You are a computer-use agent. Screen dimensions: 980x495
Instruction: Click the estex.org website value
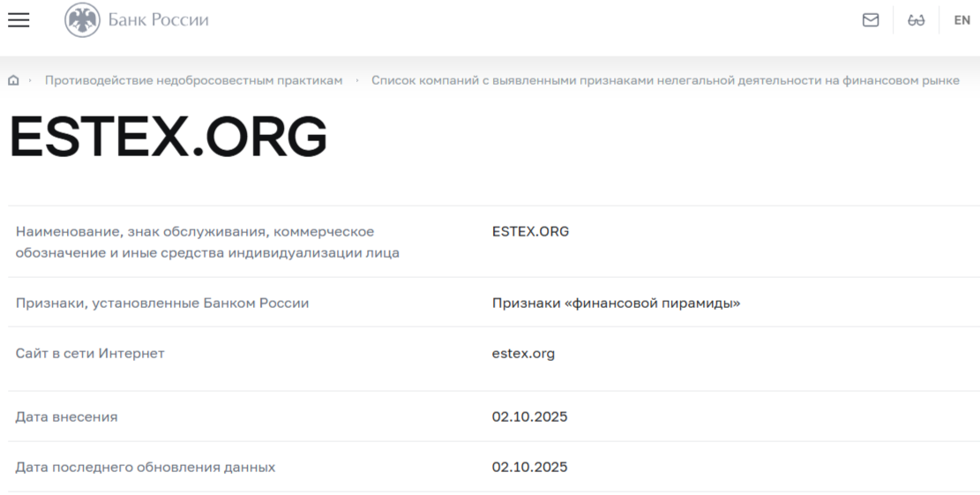pyautogui.click(x=523, y=354)
